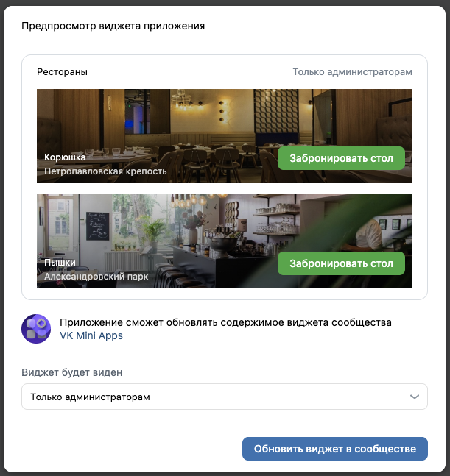Click the Корюшка restaurant cover image
This screenshot has height=476, width=450.
point(225,136)
